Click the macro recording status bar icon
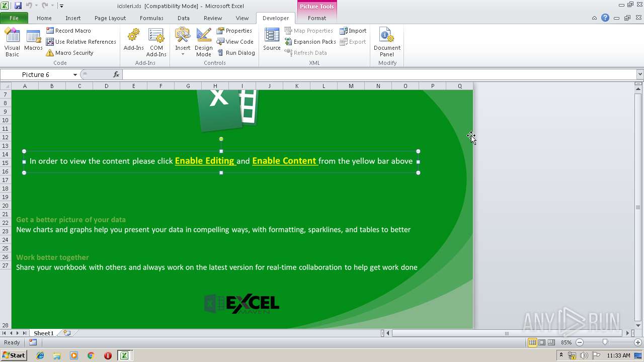 click(33, 342)
